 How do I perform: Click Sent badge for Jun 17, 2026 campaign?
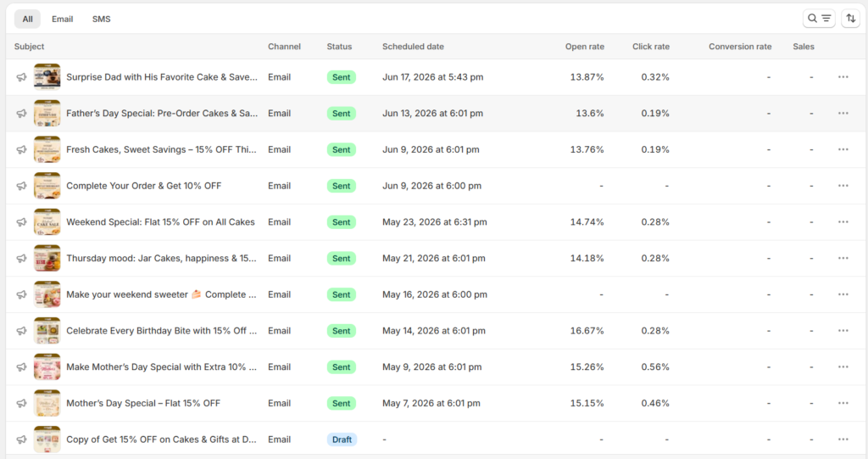pyautogui.click(x=341, y=77)
